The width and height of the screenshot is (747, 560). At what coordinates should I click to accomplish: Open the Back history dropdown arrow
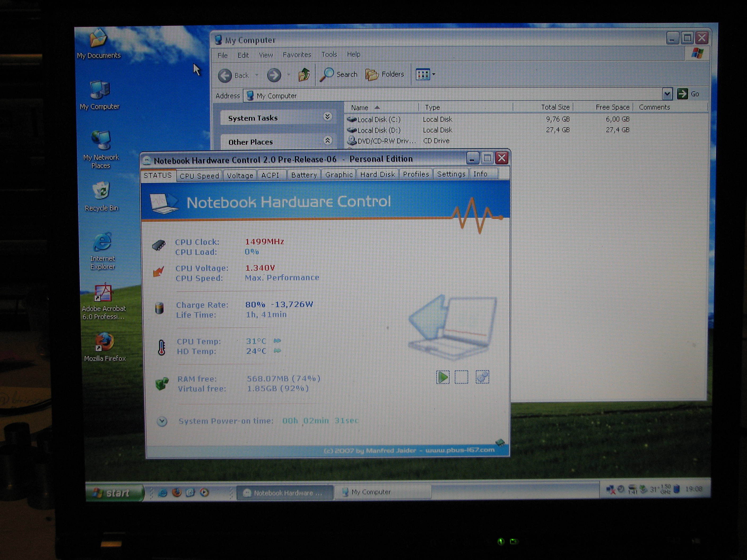click(257, 75)
